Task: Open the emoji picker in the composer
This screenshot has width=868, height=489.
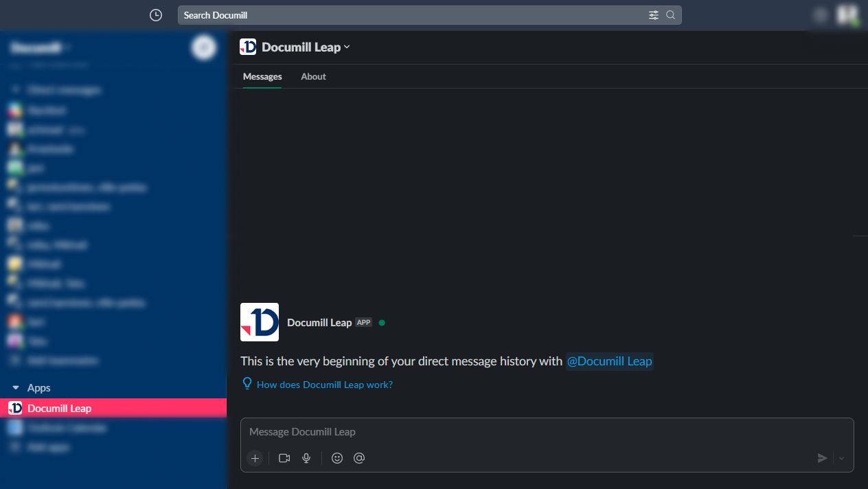Action: pos(337,458)
